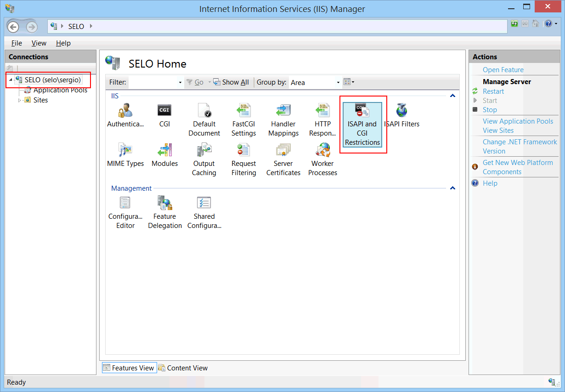Screen dimensions: 565x392
Task: Open the Filter dropdown
Action: 180,82
